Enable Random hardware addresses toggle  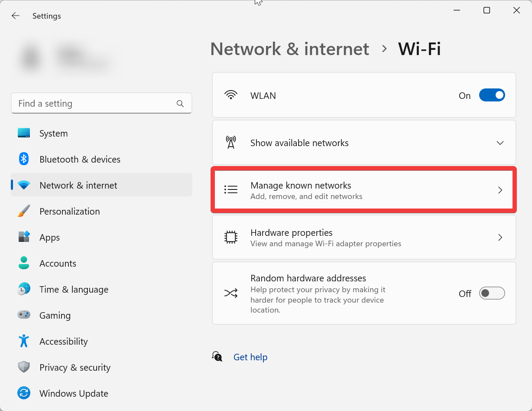click(x=492, y=294)
